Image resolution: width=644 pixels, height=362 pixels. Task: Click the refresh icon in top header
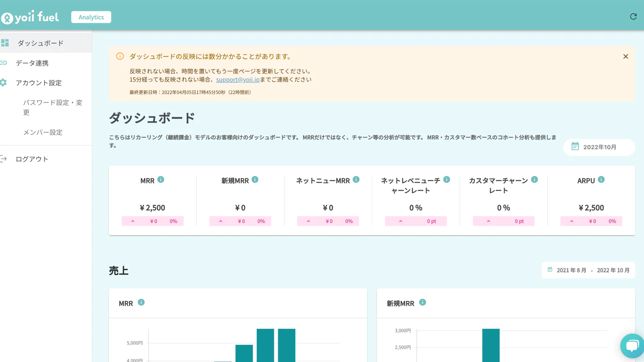(x=633, y=16)
